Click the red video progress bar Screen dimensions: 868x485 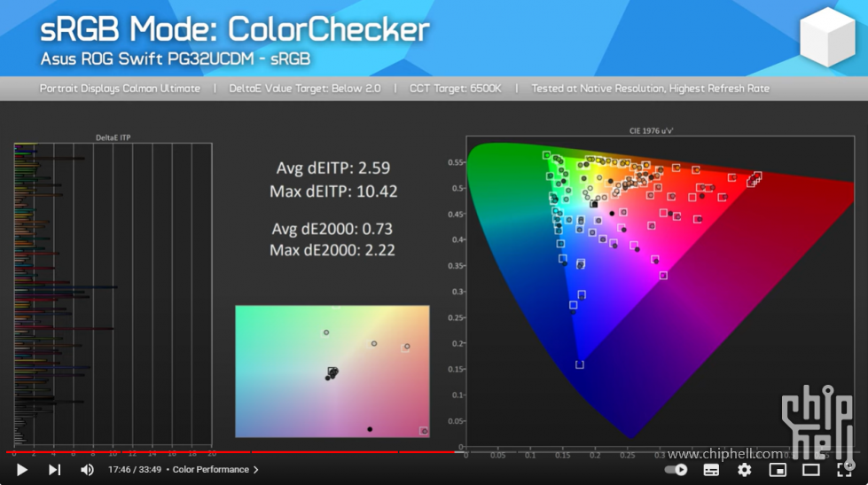point(232,452)
